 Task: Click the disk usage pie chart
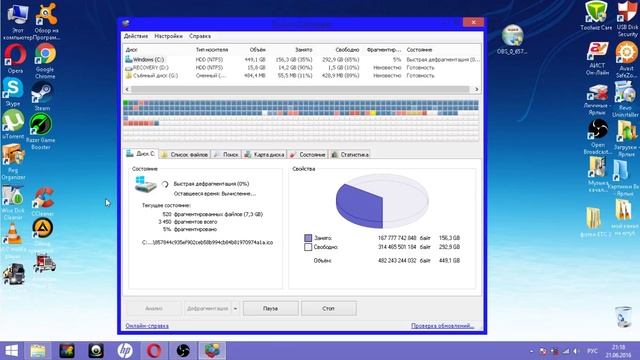pos(382,201)
